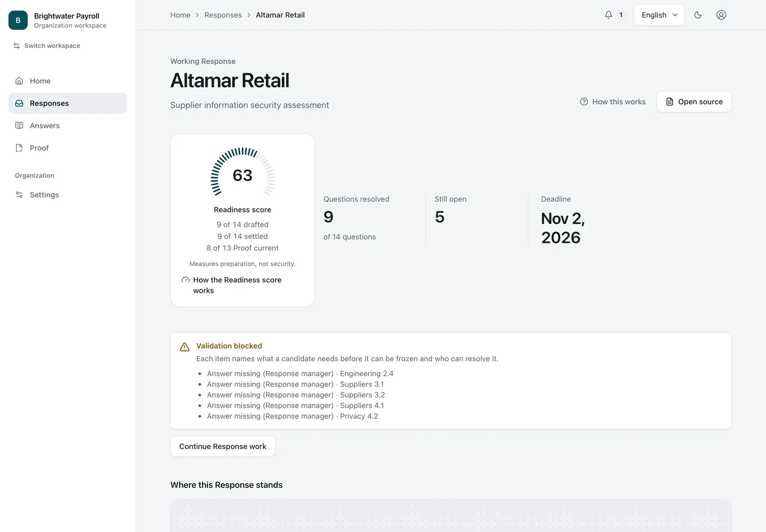Image resolution: width=766 pixels, height=532 pixels.
Task: Click the Suppliers 3.1 missing answer item
Action: point(295,384)
